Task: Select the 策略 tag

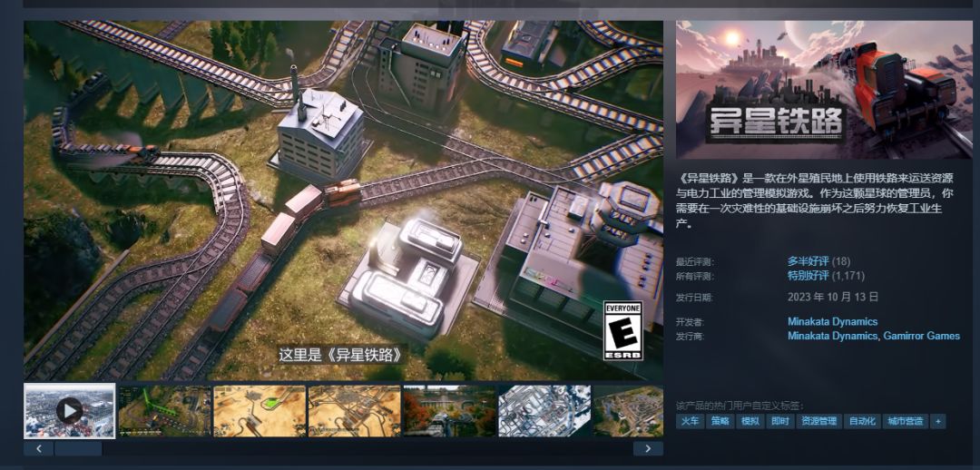Action: (x=720, y=421)
